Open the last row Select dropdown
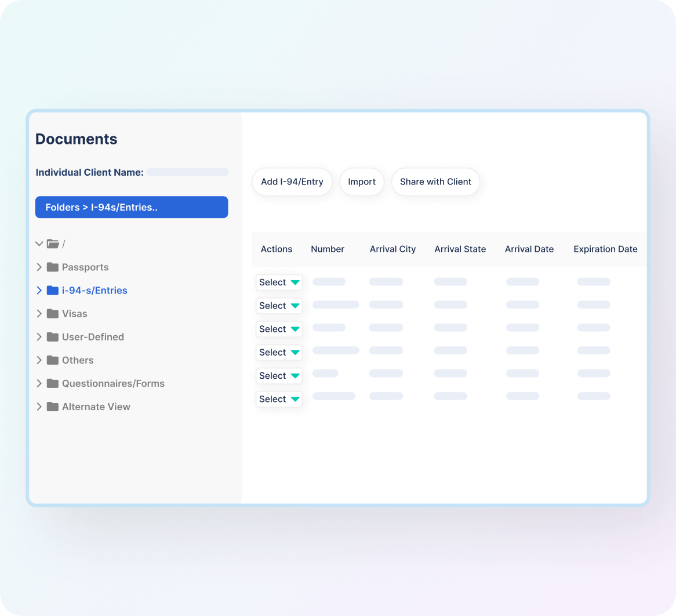The image size is (676, 616). pos(279,399)
